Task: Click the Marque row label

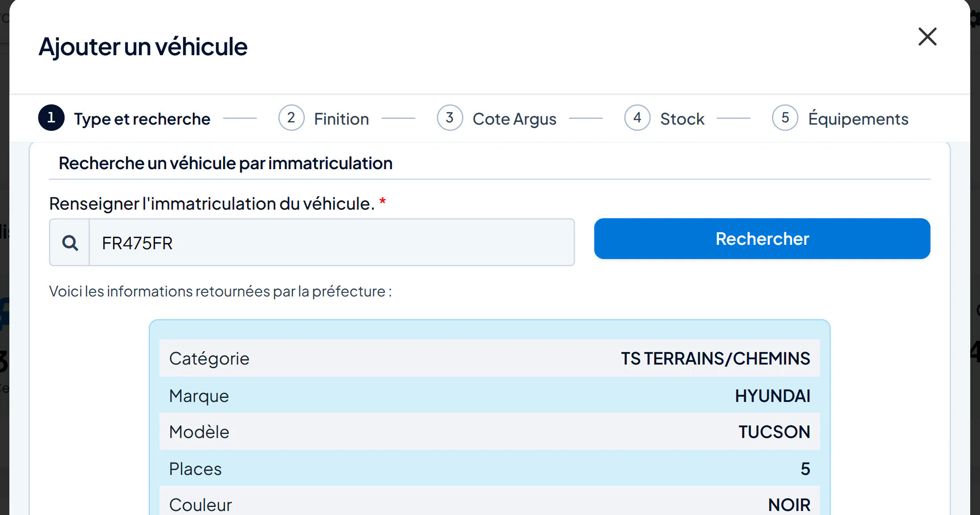Action: click(199, 396)
